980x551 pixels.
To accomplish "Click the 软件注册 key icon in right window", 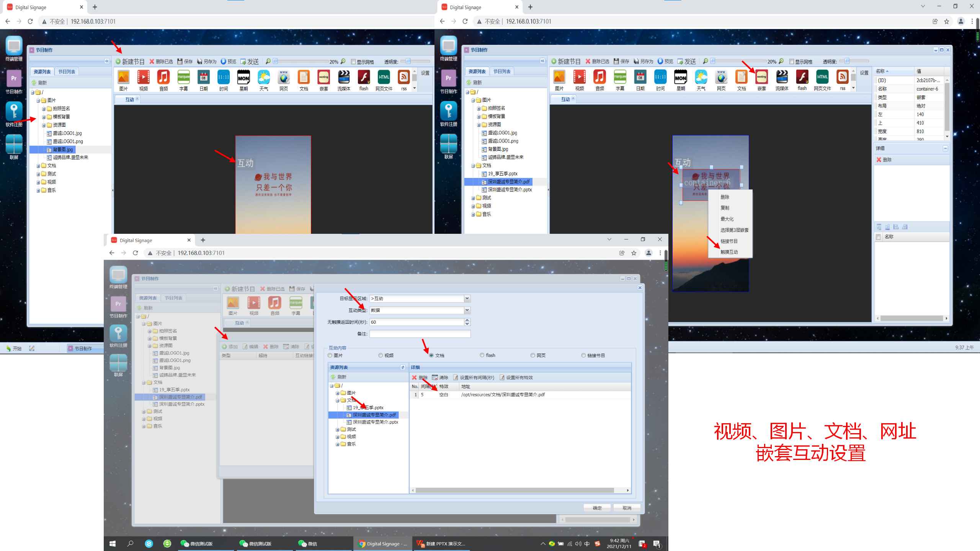I will pyautogui.click(x=448, y=111).
